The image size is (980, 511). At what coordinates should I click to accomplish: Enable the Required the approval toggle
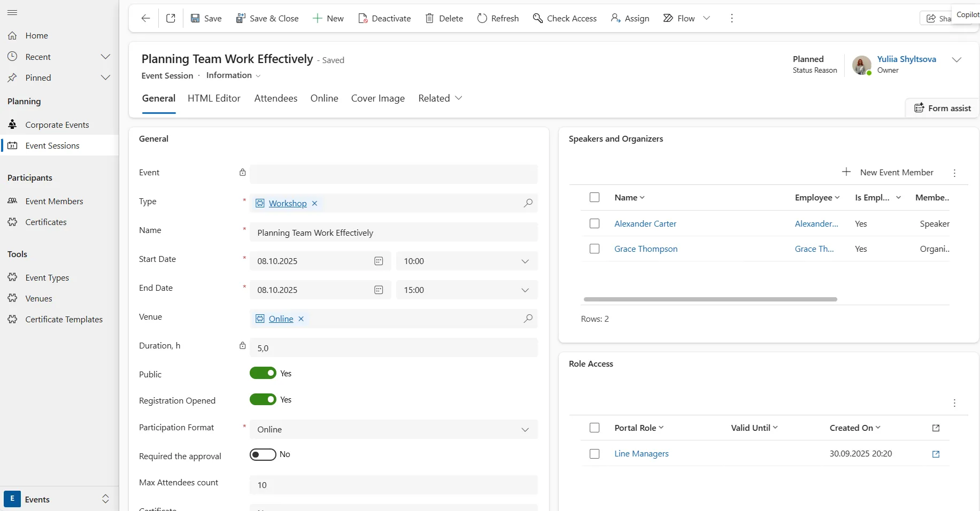[263, 454]
